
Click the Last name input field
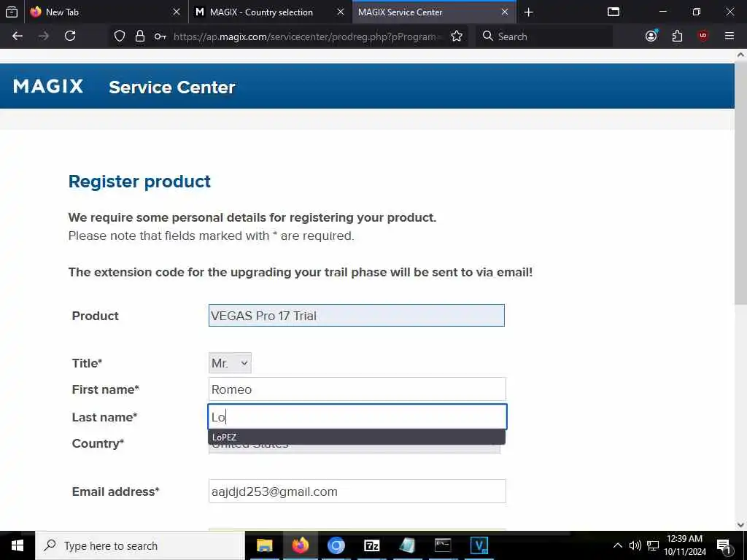[357, 416]
